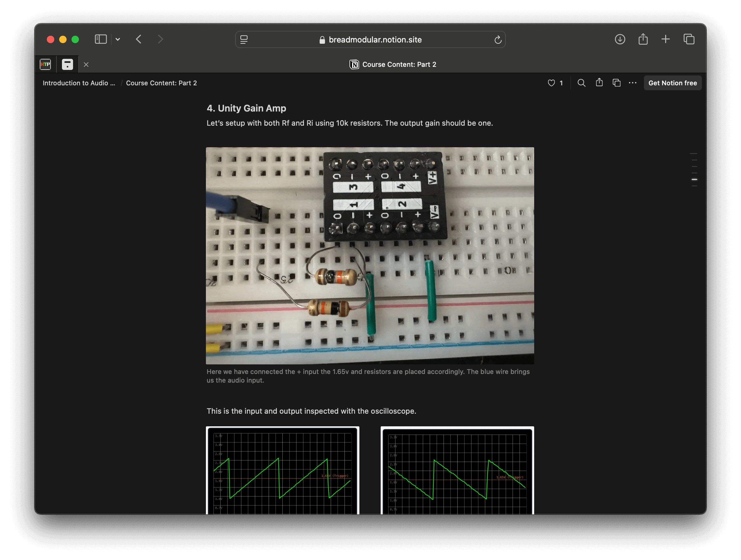Show all open tabs overview
Image resolution: width=741 pixels, height=560 pixels.
pyautogui.click(x=689, y=39)
